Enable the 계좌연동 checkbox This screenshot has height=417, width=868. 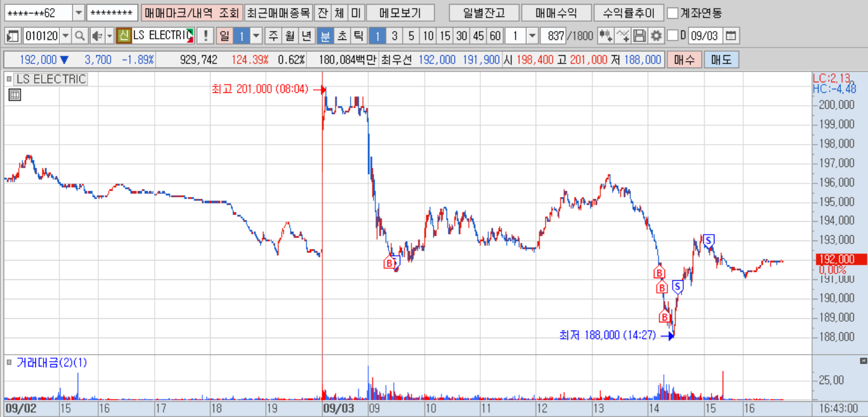click(x=673, y=13)
